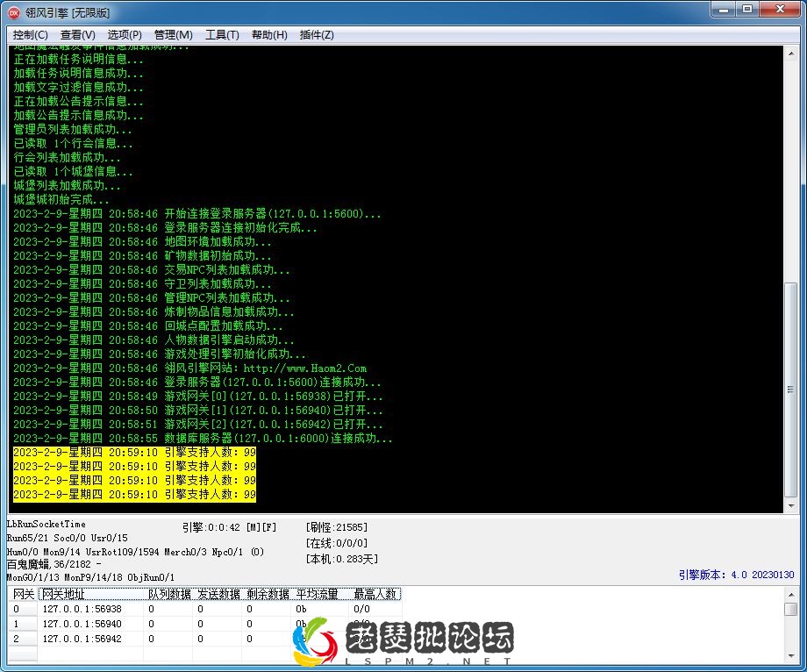Image resolution: width=807 pixels, height=672 pixels.
Task: Open the 管理(M) menu
Action: point(172,35)
